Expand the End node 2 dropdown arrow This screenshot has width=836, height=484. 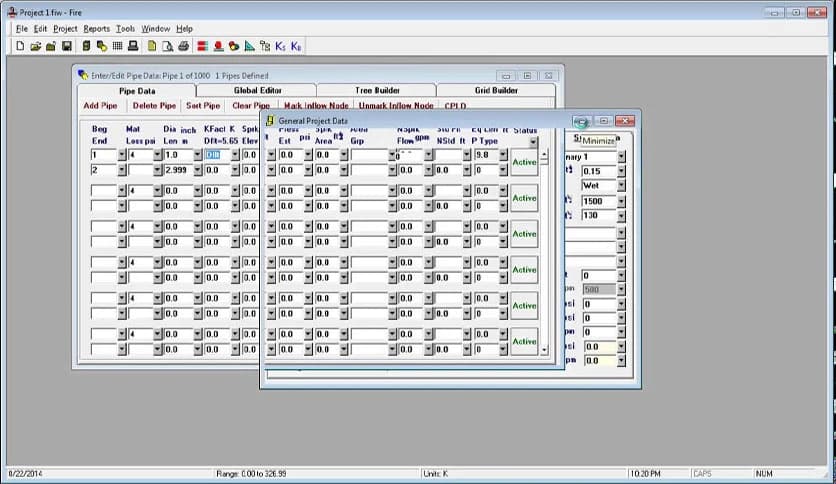click(x=122, y=170)
